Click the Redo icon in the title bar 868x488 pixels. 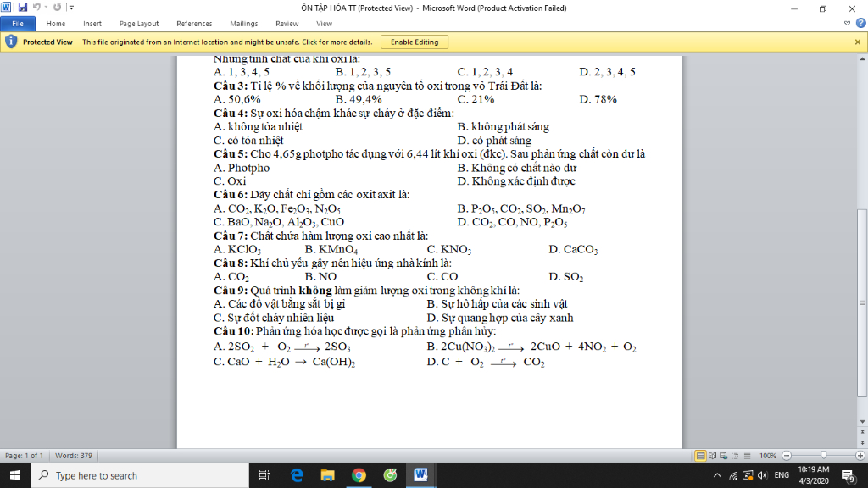(57, 7)
